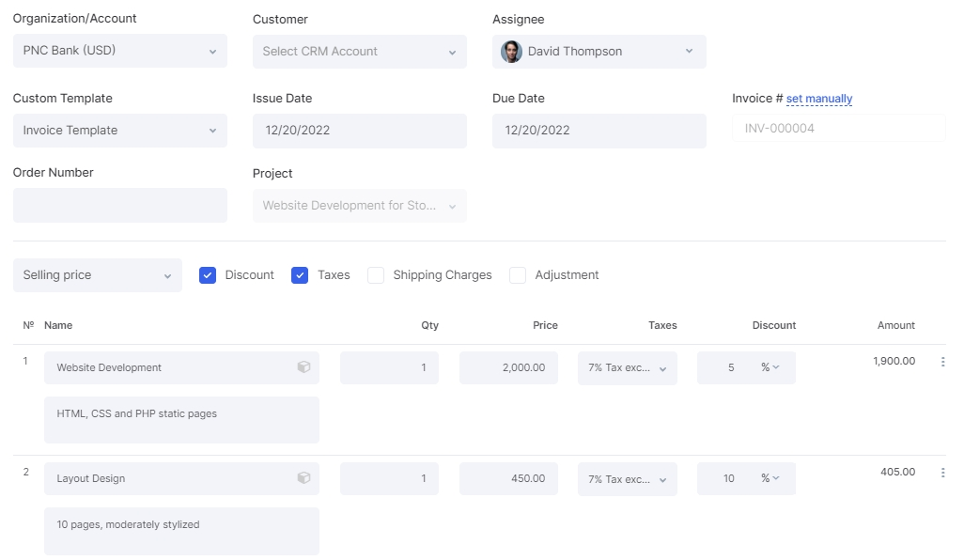Click the product cube icon in Website Development row
This screenshot has width=964, height=560.
(303, 367)
